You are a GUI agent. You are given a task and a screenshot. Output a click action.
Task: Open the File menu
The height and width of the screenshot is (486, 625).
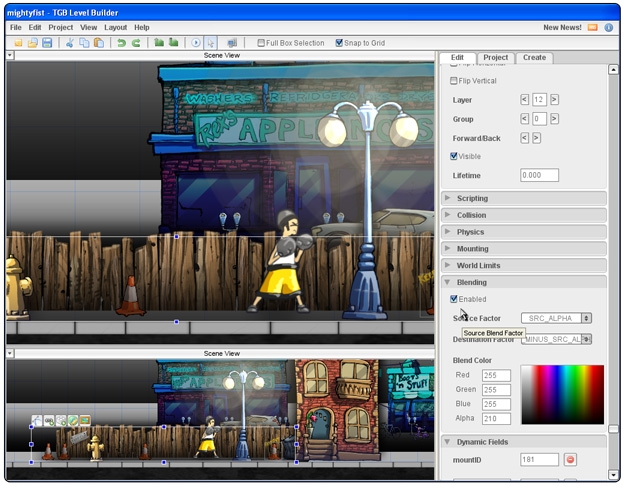point(16,28)
